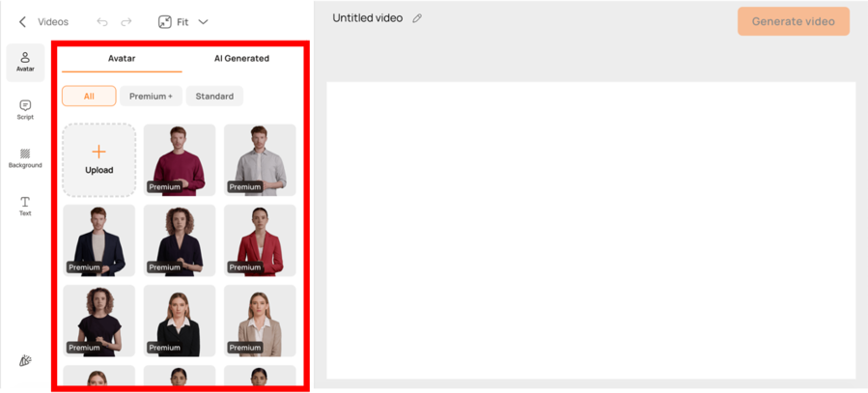This screenshot has height=393, width=868.
Task: Open the Fit zoom dropdown chevron
Action: 203,22
